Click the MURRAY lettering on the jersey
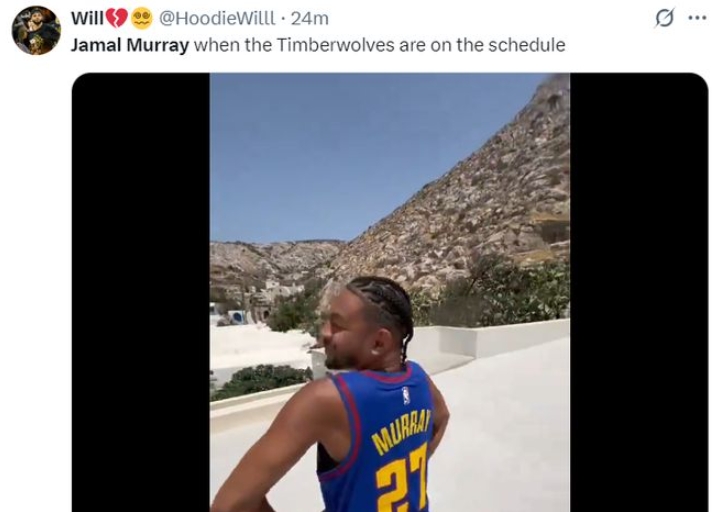721x512 pixels. click(402, 431)
